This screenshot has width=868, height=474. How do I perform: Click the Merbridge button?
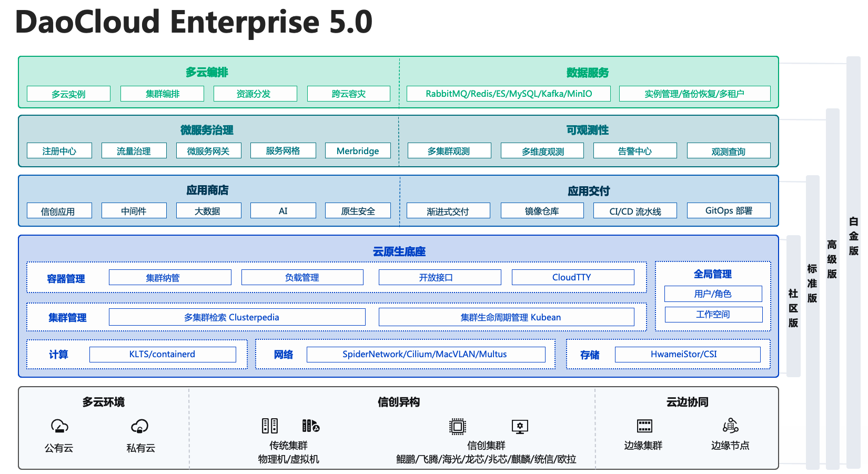pyautogui.click(x=358, y=150)
